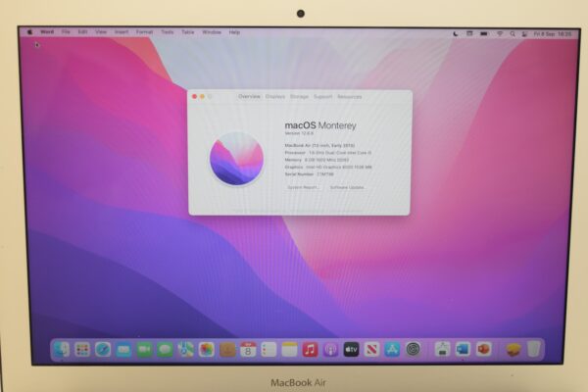Open the Calendar app in Dock

[x=248, y=349]
